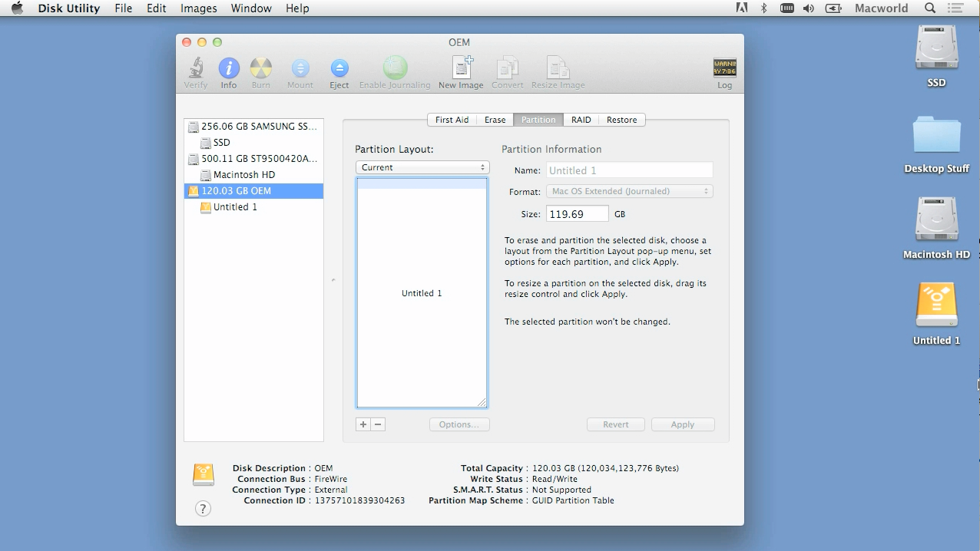
Task: Open the Format Mac OS Extended dropdown
Action: 630,191
